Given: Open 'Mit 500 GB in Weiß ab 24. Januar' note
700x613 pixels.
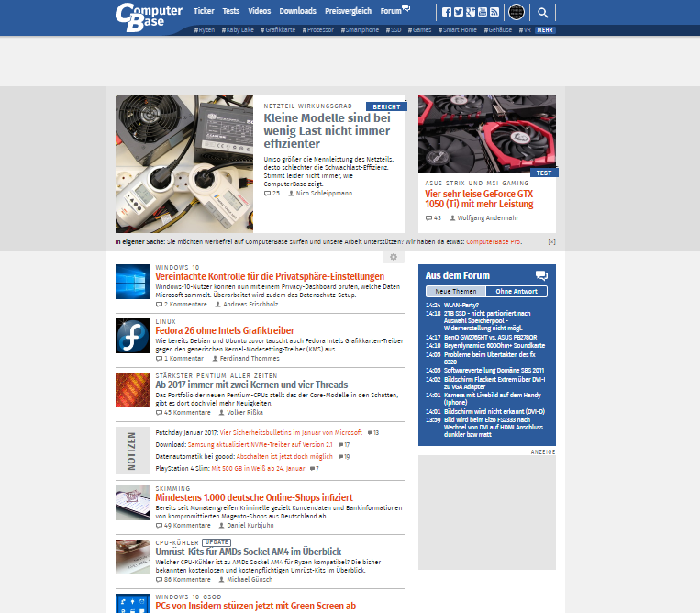Looking at the screenshot, I should (258, 468).
